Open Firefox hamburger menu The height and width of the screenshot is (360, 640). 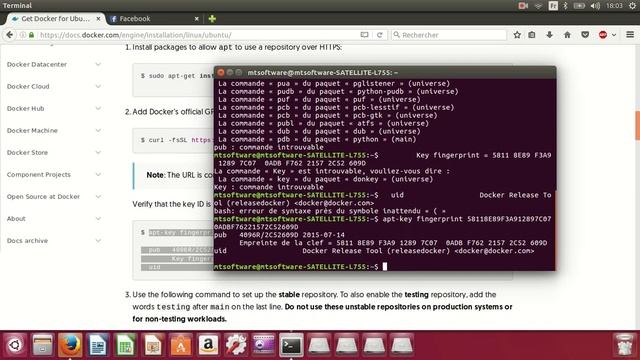pyautogui.click(x=630, y=35)
